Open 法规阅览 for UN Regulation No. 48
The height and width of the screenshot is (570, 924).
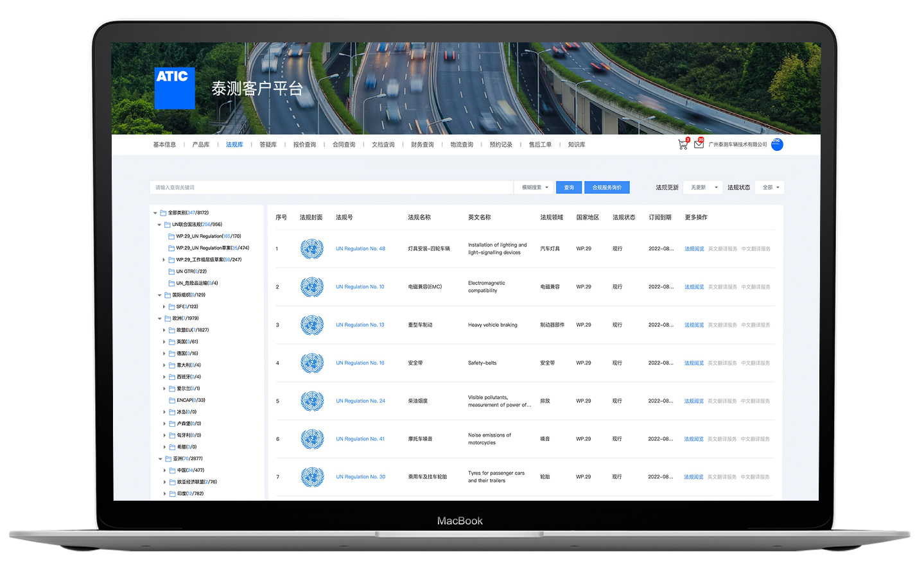click(x=693, y=248)
